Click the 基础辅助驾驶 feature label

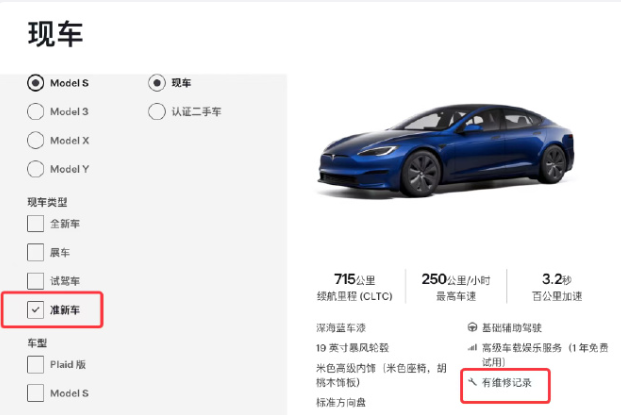512,328
